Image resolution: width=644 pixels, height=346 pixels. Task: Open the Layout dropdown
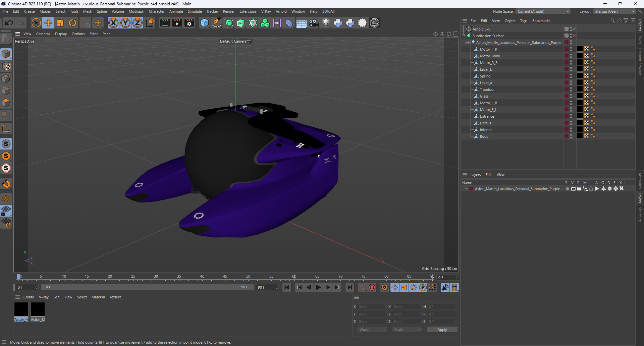[614, 11]
